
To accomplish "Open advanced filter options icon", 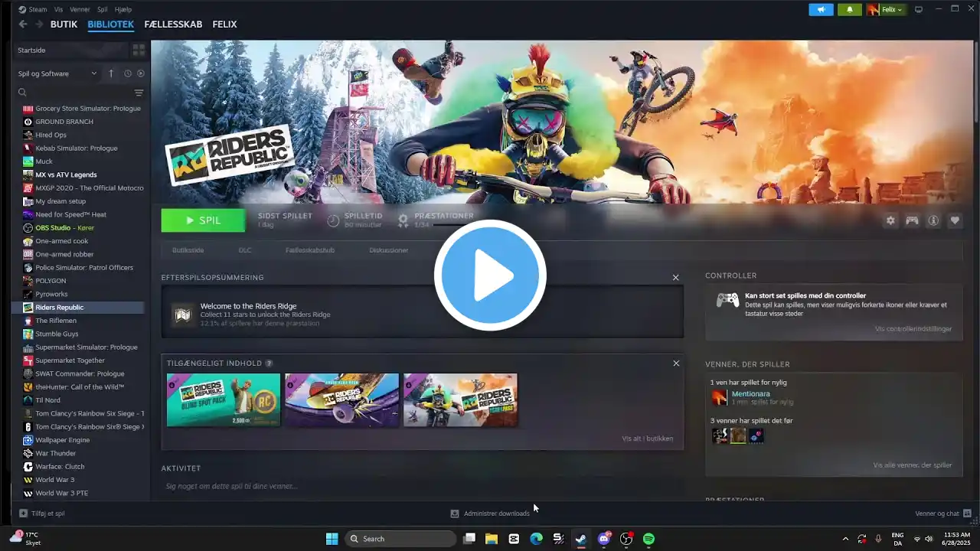I will click(x=139, y=93).
